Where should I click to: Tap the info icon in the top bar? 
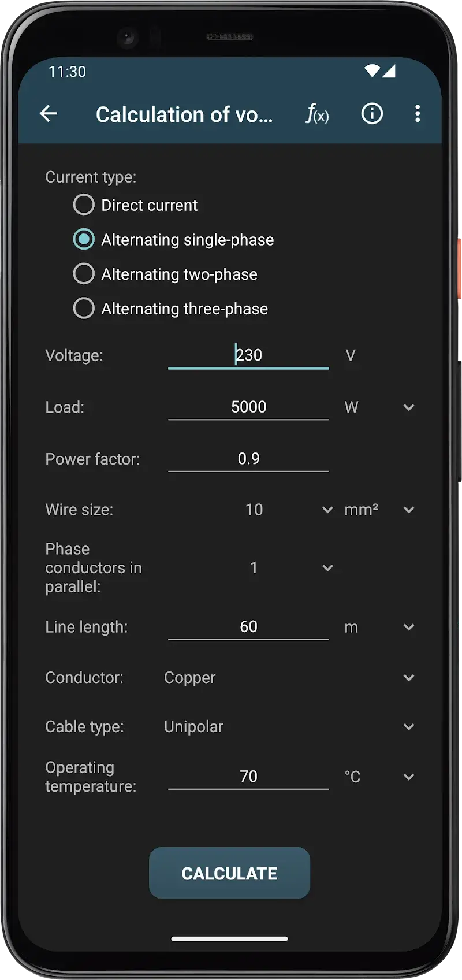click(x=372, y=114)
